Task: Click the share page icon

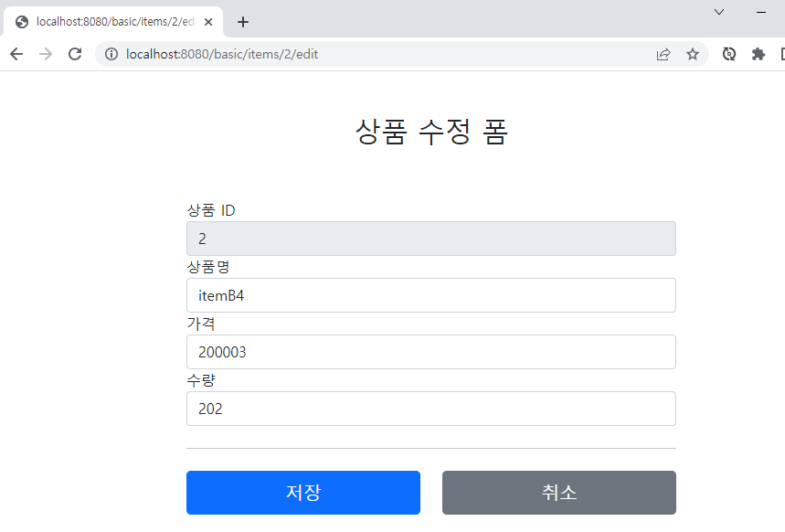Action: click(x=663, y=54)
